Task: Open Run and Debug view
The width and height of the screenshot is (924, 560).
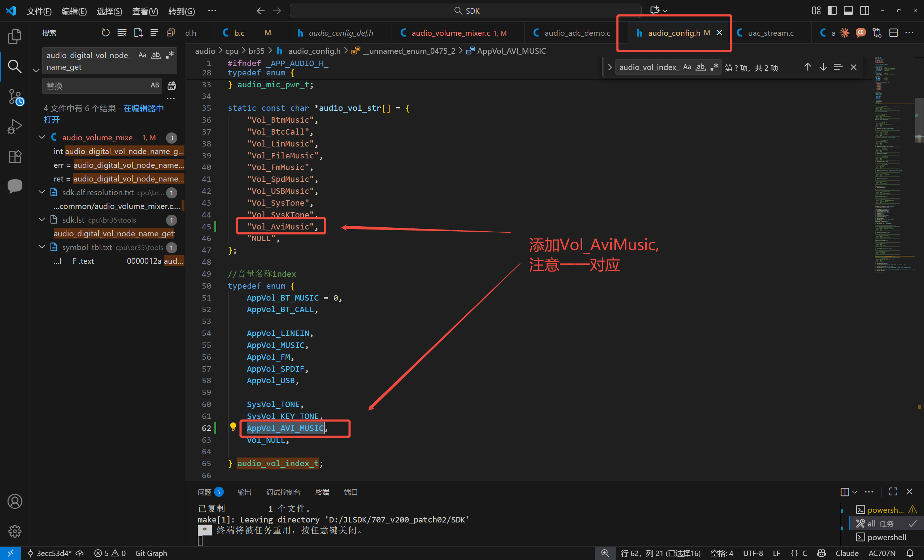Action: [x=15, y=127]
